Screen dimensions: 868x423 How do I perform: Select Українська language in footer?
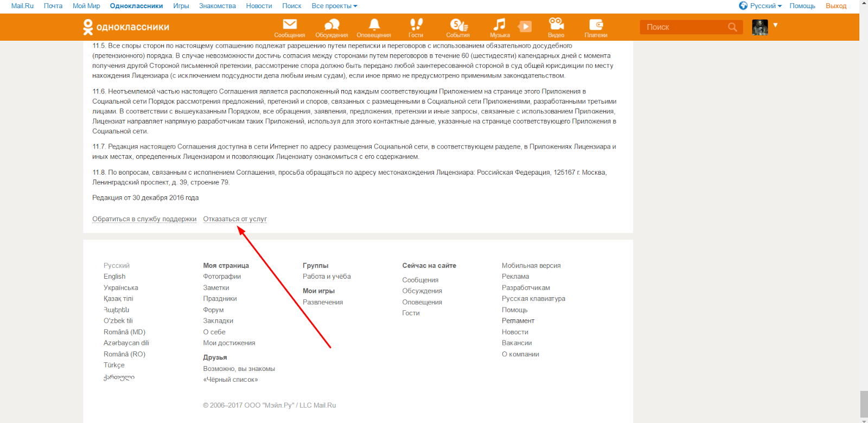click(x=121, y=288)
